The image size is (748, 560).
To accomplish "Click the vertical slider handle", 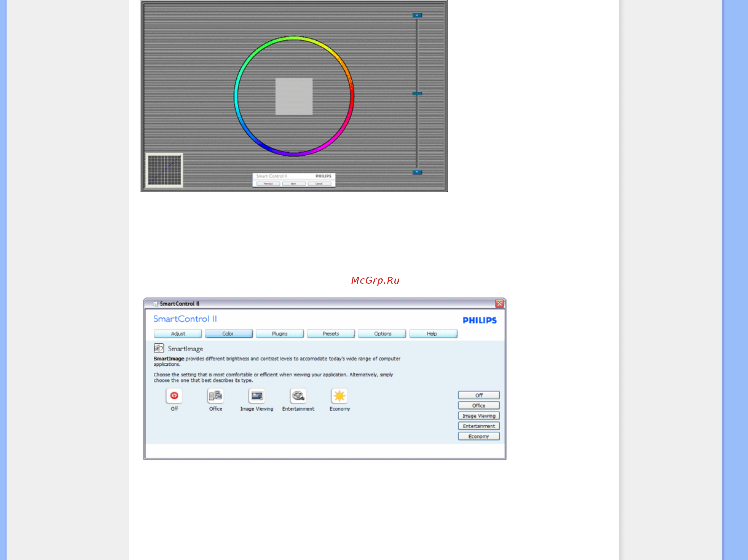I will pyautogui.click(x=417, y=93).
